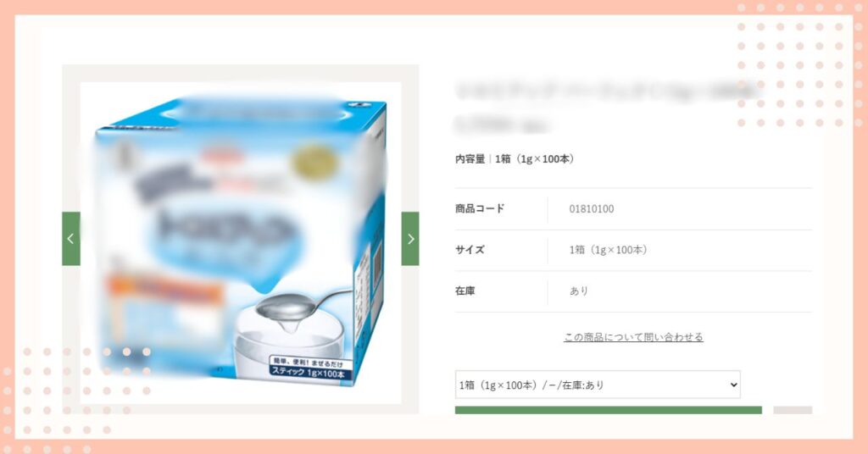Open the 1箱（1g×100本）variant dropdown
The width and height of the screenshot is (868, 454).
click(x=598, y=385)
